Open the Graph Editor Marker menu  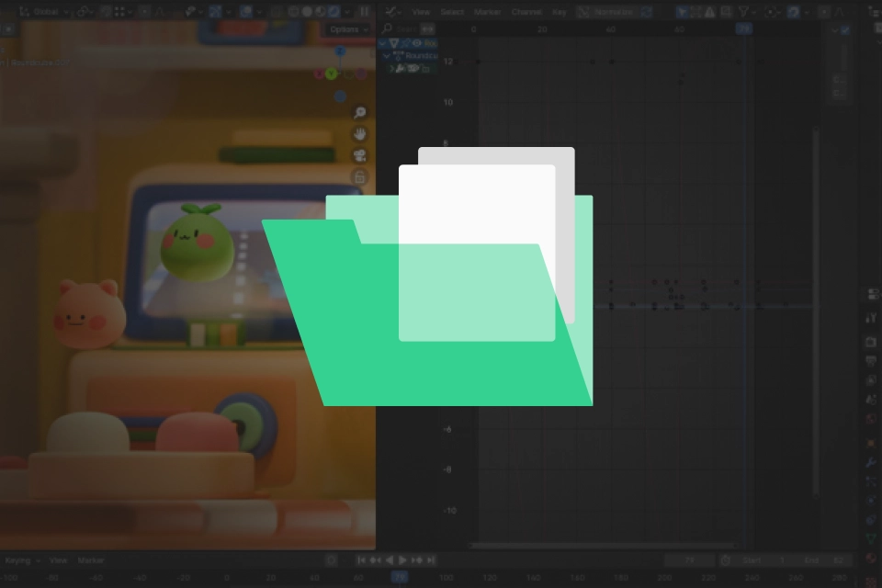click(x=487, y=11)
